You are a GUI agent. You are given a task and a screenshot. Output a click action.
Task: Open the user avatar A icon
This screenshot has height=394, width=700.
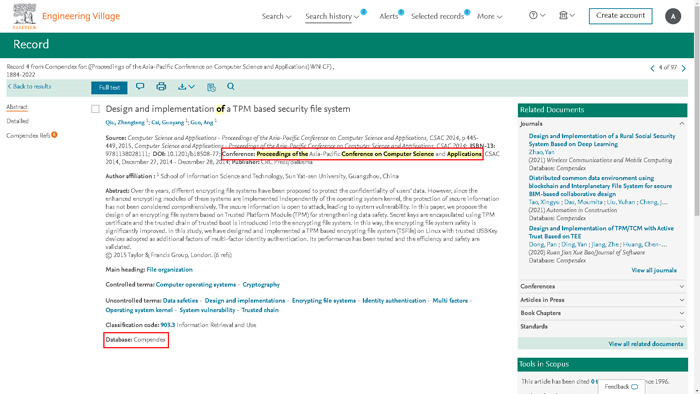(x=673, y=17)
